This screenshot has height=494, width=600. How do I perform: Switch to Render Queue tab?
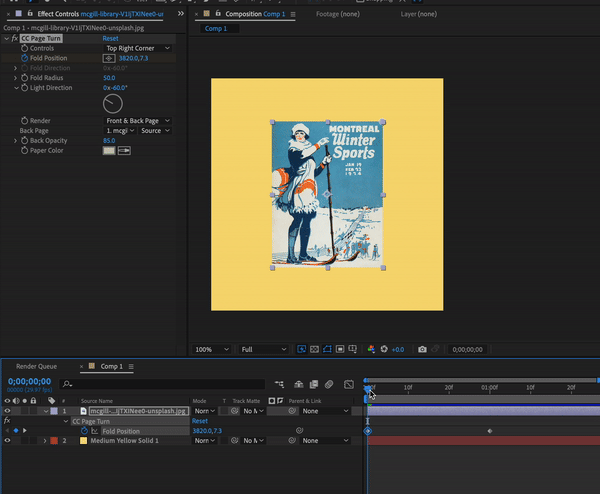click(x=36, y=366)
